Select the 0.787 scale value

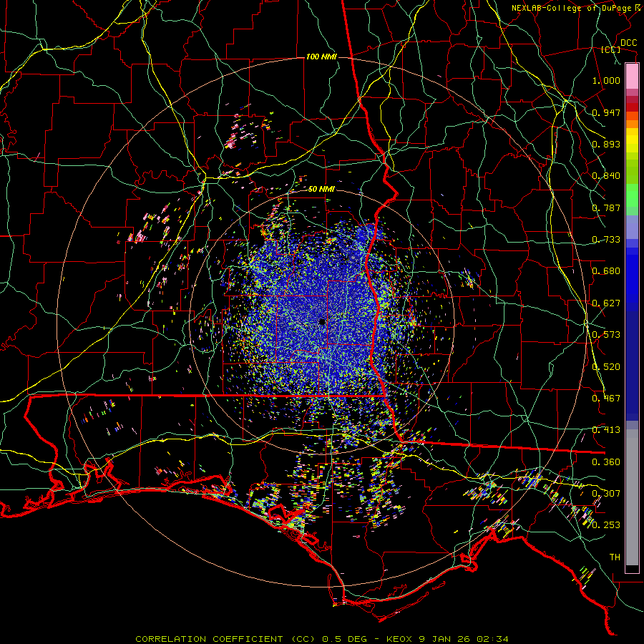tap(606, 208)
